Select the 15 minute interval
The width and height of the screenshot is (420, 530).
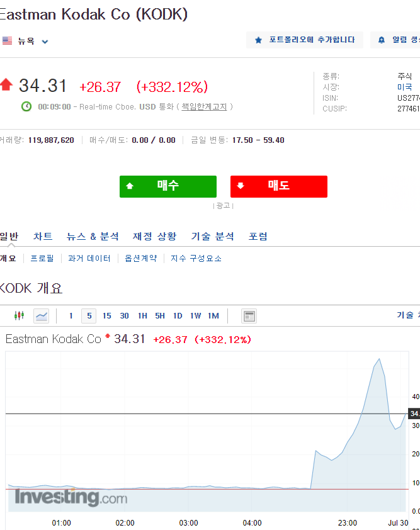click(x=107, y=316)
